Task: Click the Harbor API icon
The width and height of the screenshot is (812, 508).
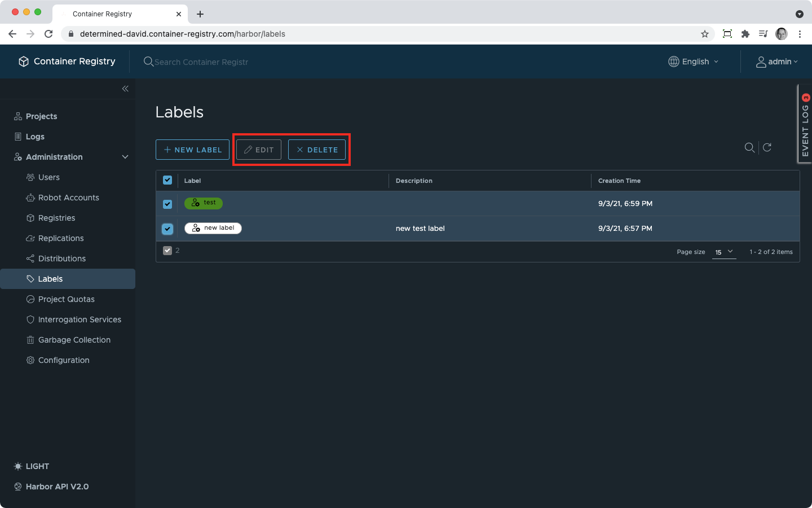Action: coord(18,487)
